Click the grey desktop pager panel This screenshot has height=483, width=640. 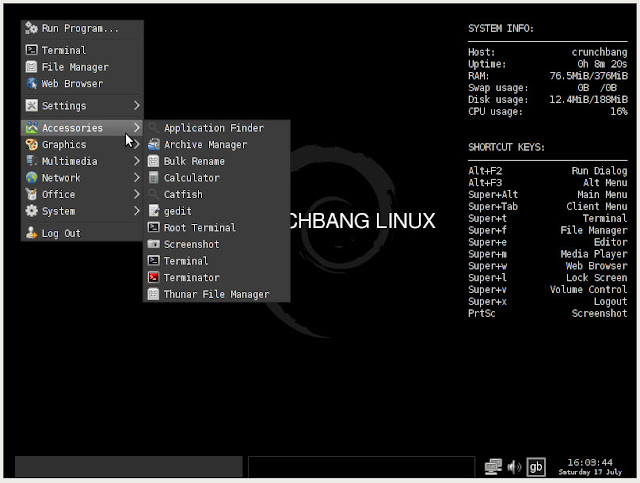click(x=129, y=466)
